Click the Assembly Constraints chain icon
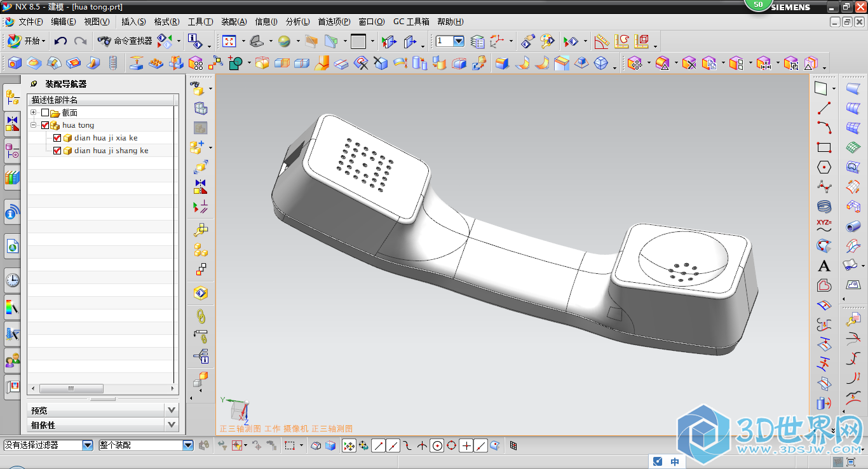Image resolution: width=868 pixels, height=469 pixels. [201, 315]
